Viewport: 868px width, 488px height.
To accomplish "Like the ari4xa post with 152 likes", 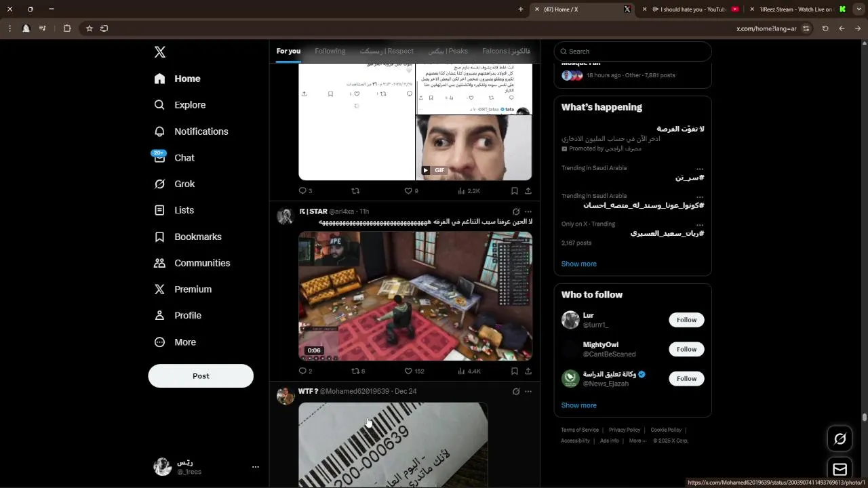I will [414, 371].
